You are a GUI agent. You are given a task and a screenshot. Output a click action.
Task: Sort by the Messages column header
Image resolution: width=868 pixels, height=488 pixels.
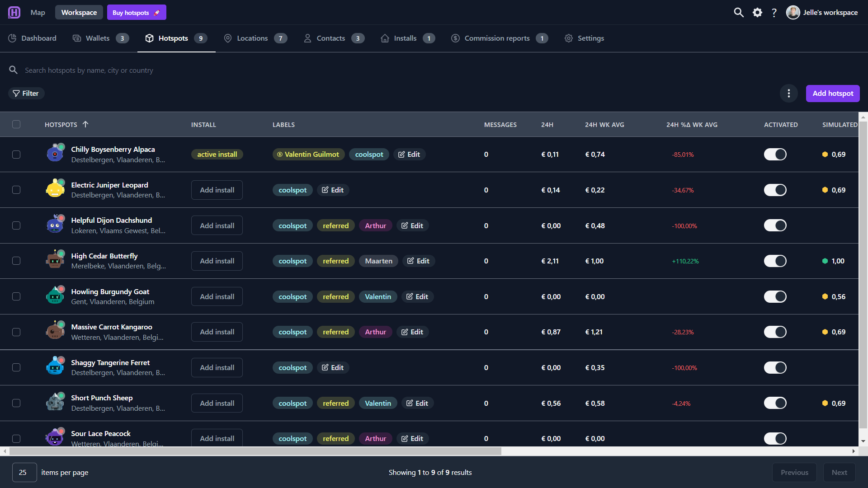tap(500, 125)
